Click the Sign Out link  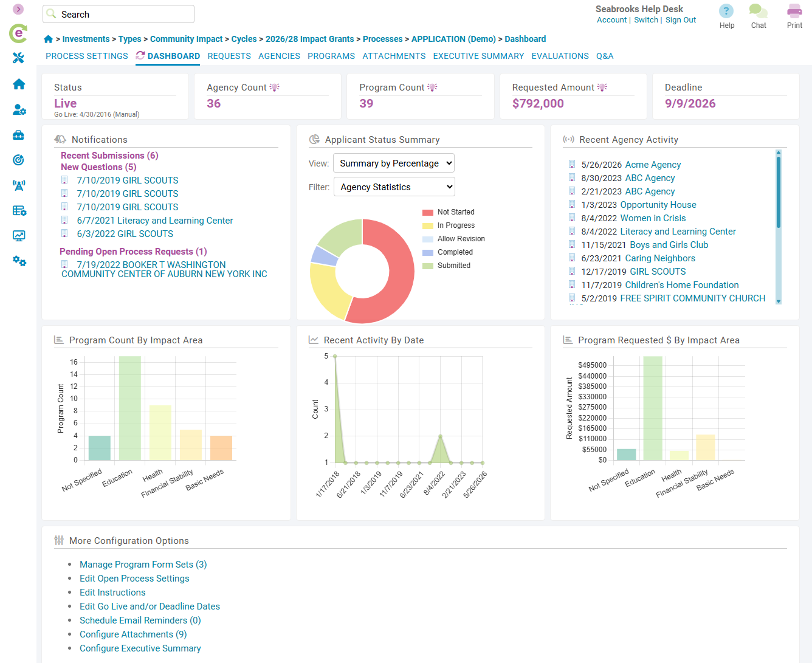[681, 20]
